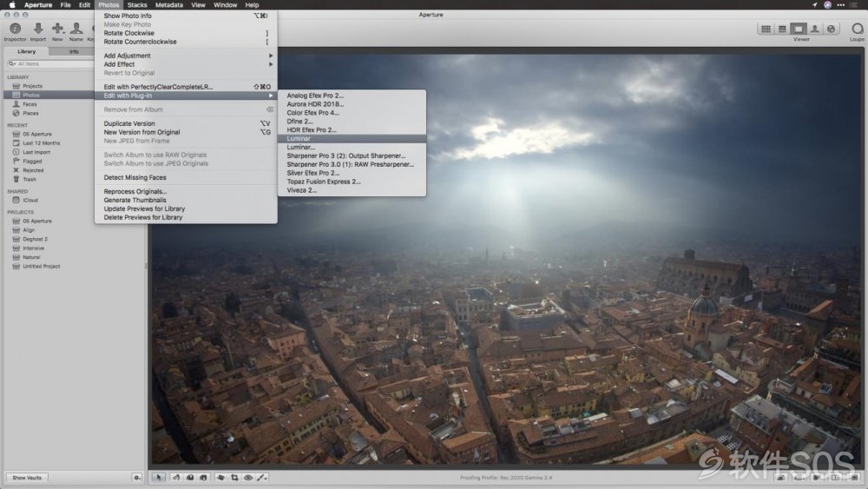
Task: Click the Lift tool icon
Action: click(190, 478)
